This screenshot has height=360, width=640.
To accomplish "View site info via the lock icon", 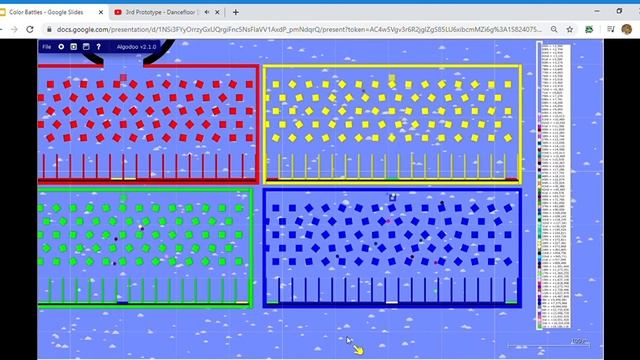I will (x=49, y=29).
